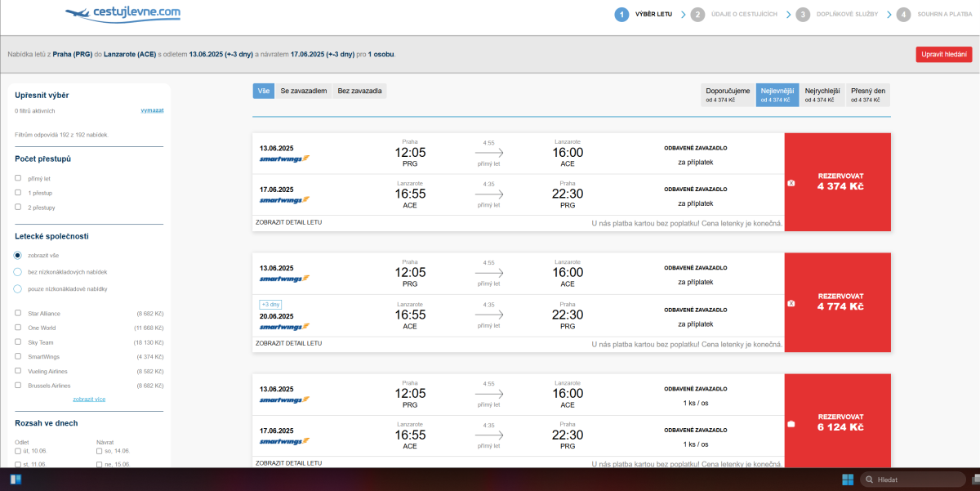This screenshot has height=491, width=980.
Task: Tick the Star Alliance checkbox
Action: pos(18,314)
